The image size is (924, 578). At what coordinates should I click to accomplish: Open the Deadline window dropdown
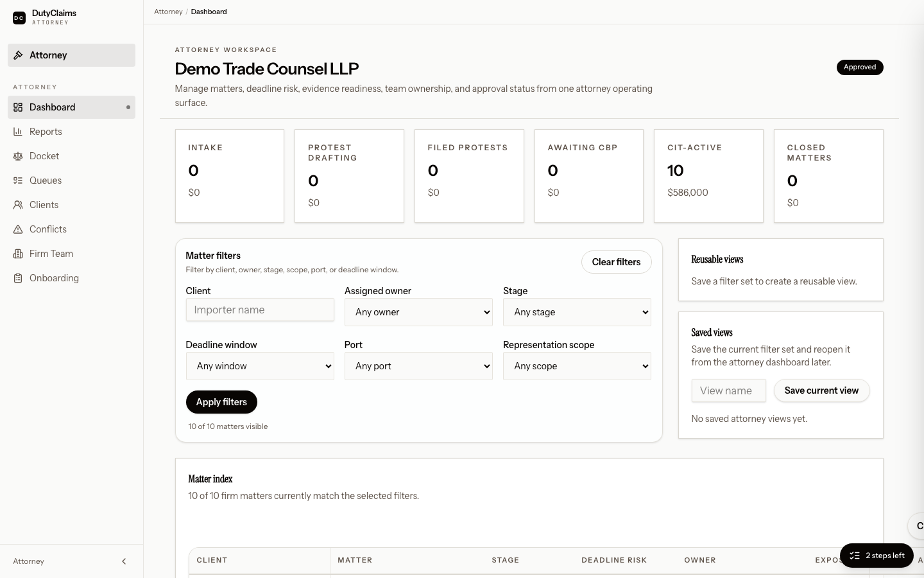260,366
